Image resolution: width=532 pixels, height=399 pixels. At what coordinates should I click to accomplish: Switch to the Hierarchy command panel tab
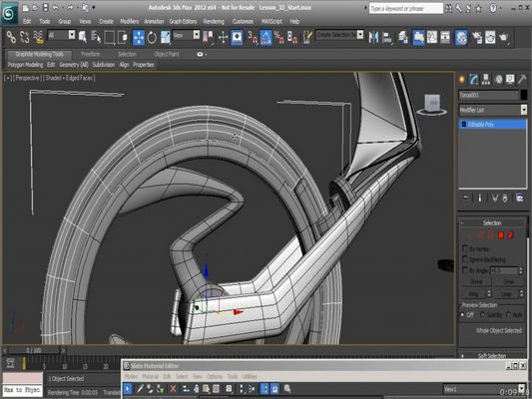(x=486, y=80)
